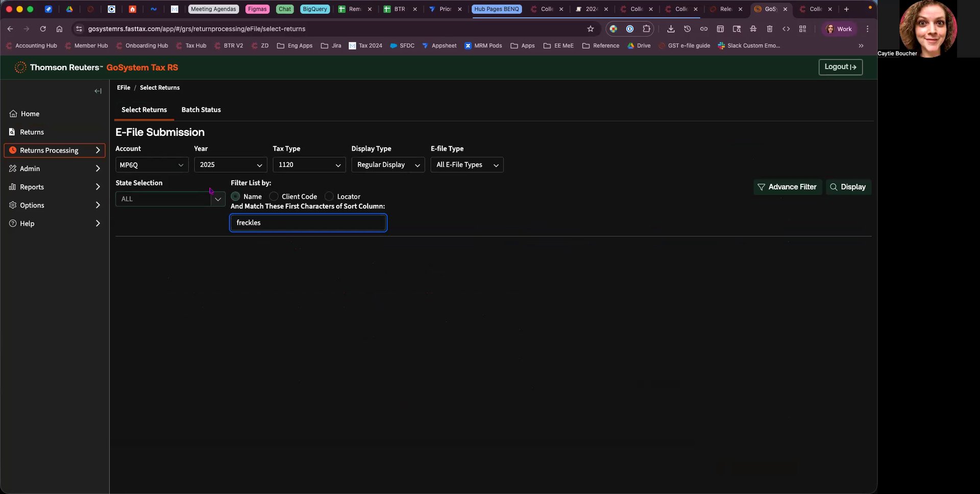Click the code brackets extension icon
980x494 pixels.
(x=786, y=29)
